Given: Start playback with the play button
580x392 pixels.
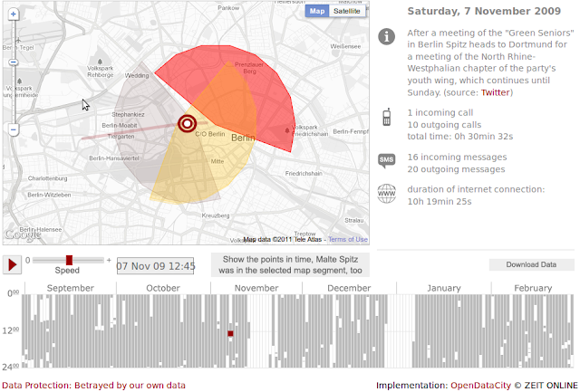Looking at the screenshot, I should 12,265.
